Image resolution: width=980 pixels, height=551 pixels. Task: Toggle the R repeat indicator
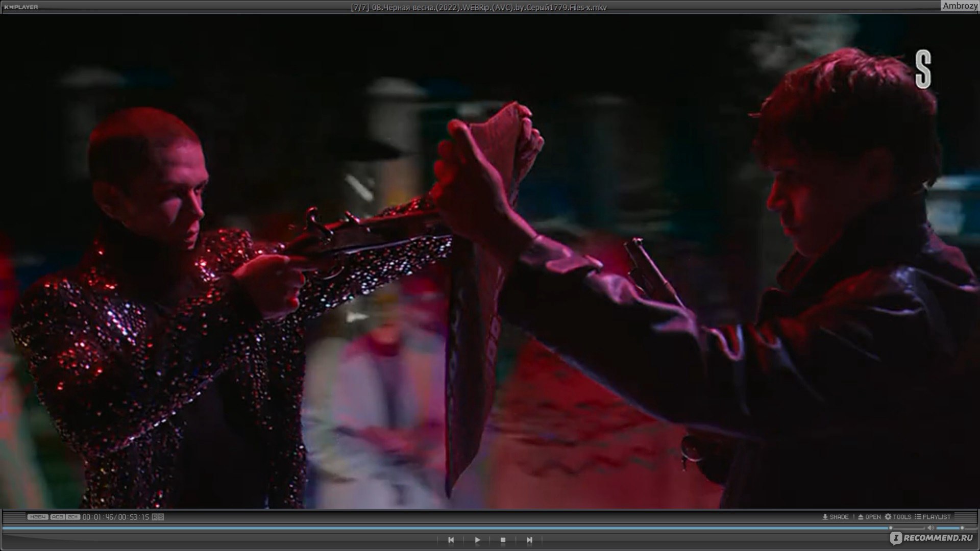click(x=155, y=517)
